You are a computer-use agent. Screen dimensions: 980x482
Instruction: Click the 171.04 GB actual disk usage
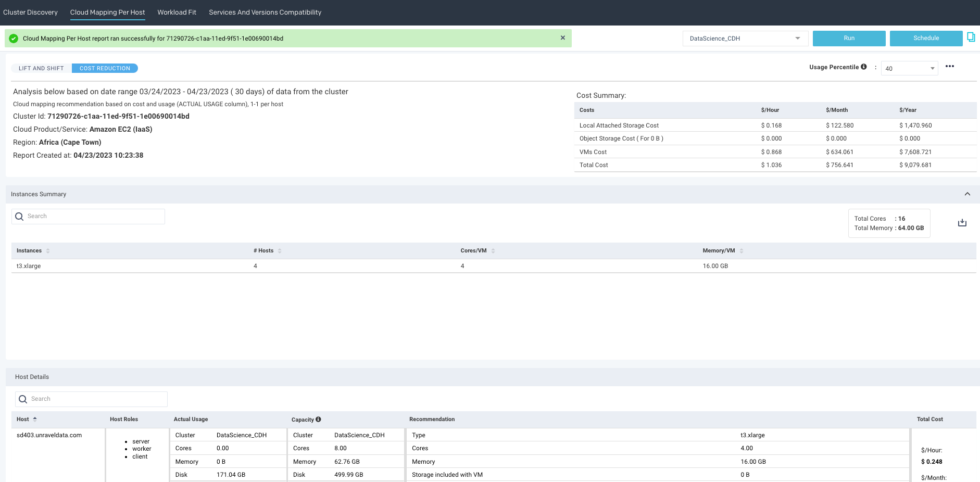(231, 475)
